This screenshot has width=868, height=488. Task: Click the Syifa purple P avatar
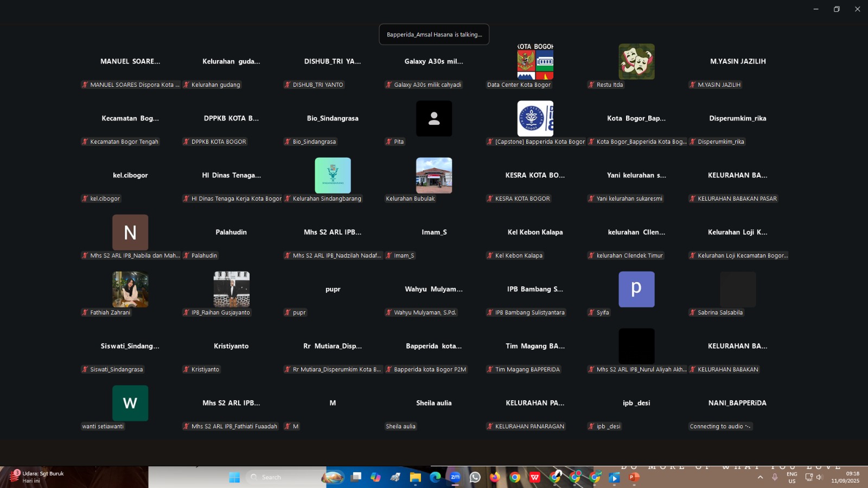tap(636, 290)
